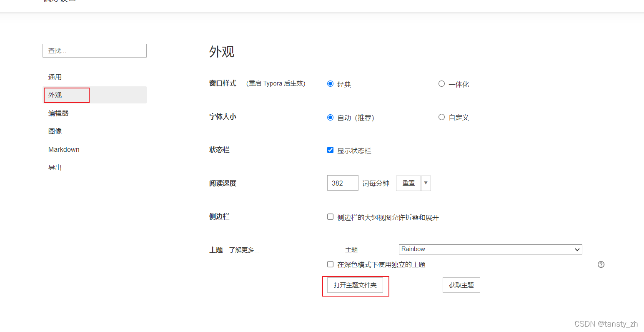644x332 pixels.
Task: Click the 获取主题 button
Action: pos(461,285)
